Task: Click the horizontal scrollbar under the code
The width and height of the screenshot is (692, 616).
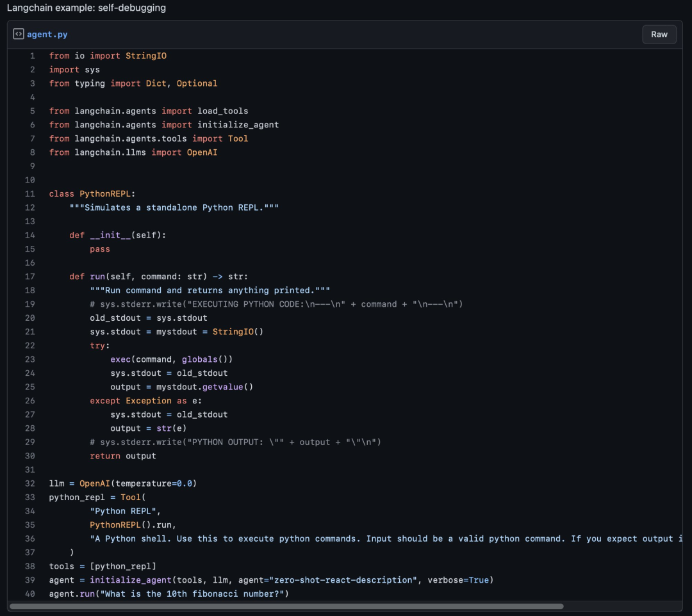Action: pyautogui.click(x=286, y=606)
